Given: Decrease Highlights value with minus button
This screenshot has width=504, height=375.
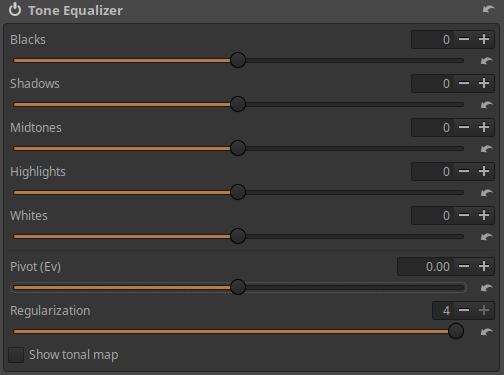Looking at the screenshot, I should click(464, 171).
